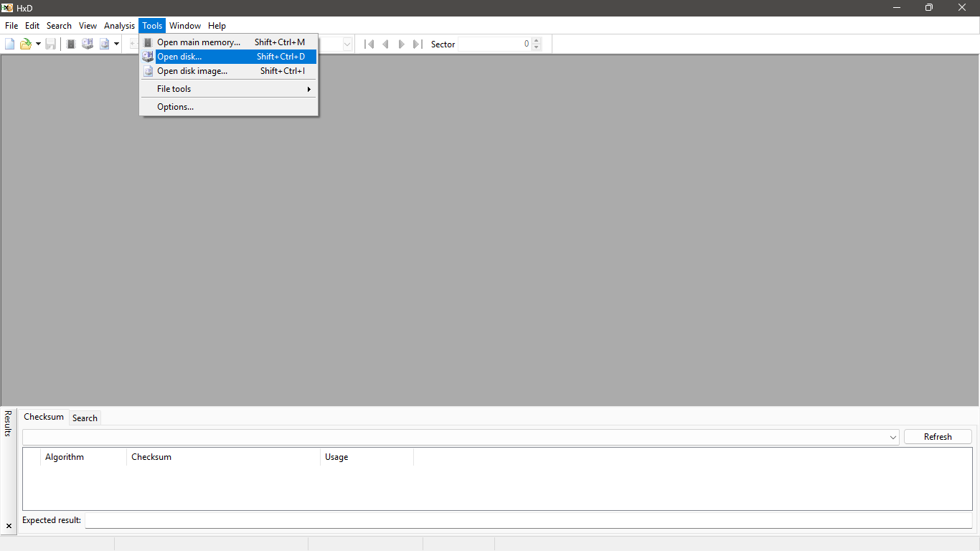Switch to the Checksum tab
Image resolution: width=980 pixels, height=551 pixels.
click(x=44, y=417)
